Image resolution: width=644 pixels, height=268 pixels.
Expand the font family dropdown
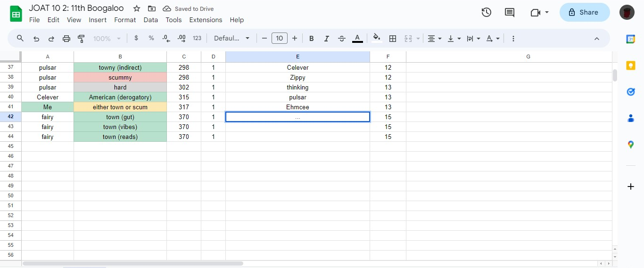(231, 39)
